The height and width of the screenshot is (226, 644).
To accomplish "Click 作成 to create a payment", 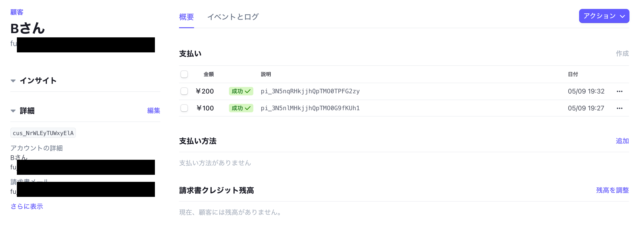I will point(622,53).
